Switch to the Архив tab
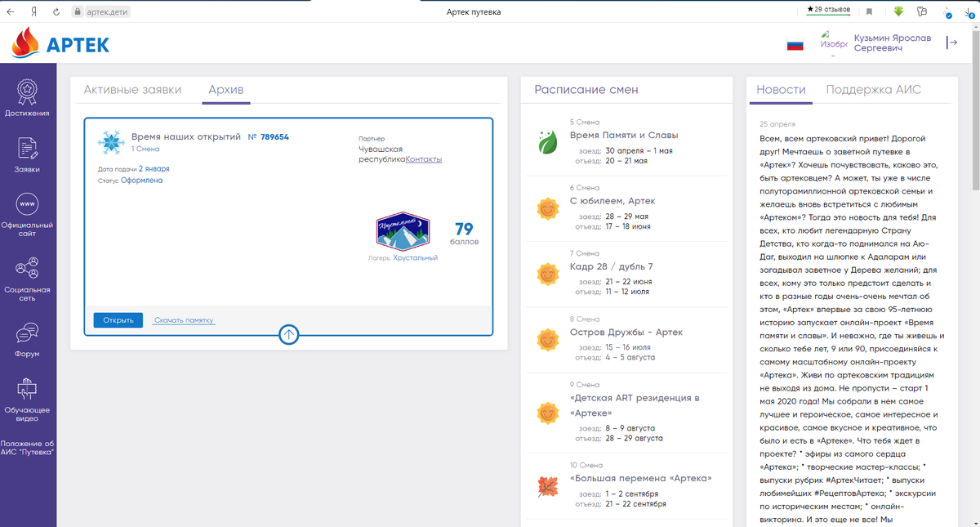 tap(226, 90)
